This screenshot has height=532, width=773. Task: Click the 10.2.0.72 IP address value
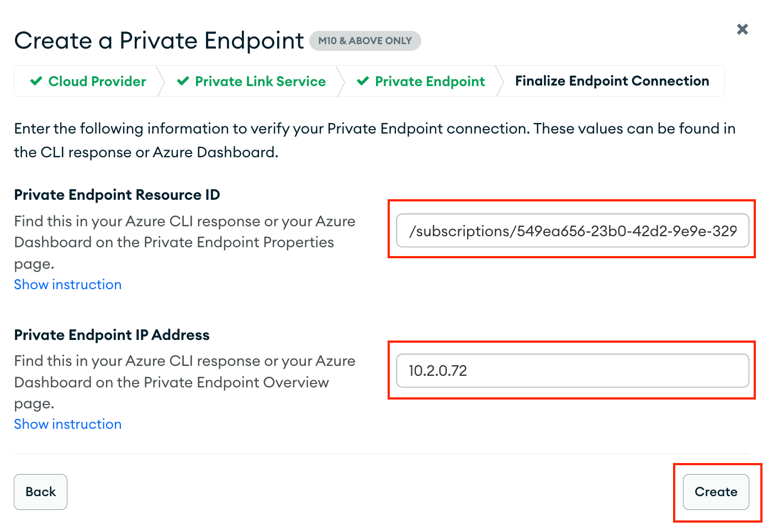[438, 370]
